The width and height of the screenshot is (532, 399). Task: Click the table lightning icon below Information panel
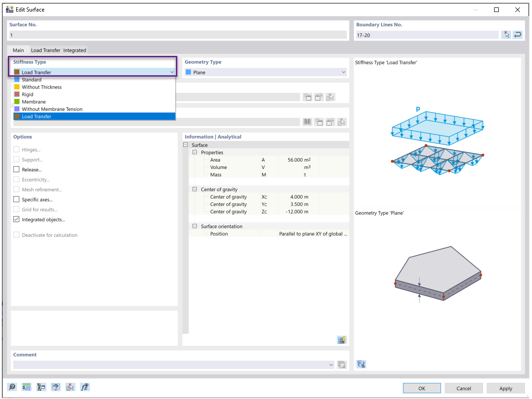[342, 339]
